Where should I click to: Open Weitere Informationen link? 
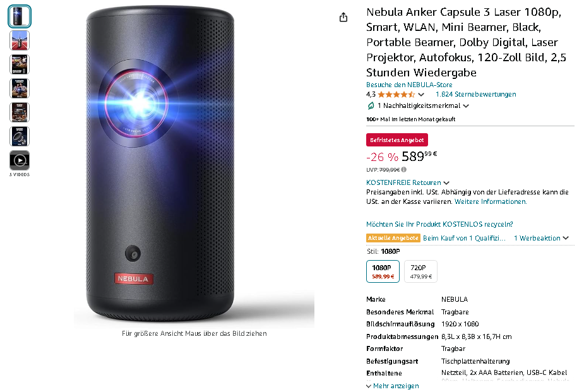491,202
